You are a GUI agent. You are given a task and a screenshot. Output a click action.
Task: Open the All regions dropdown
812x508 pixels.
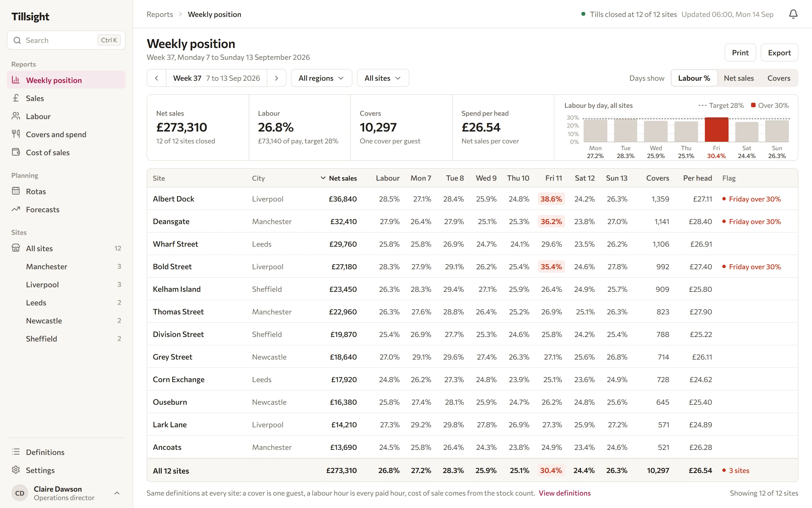tap(321, 78)
